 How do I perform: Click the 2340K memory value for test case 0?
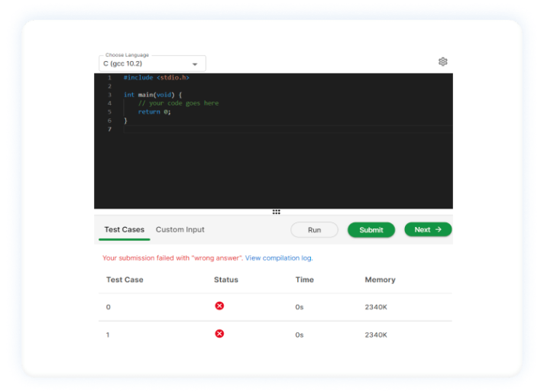point(376,307)
